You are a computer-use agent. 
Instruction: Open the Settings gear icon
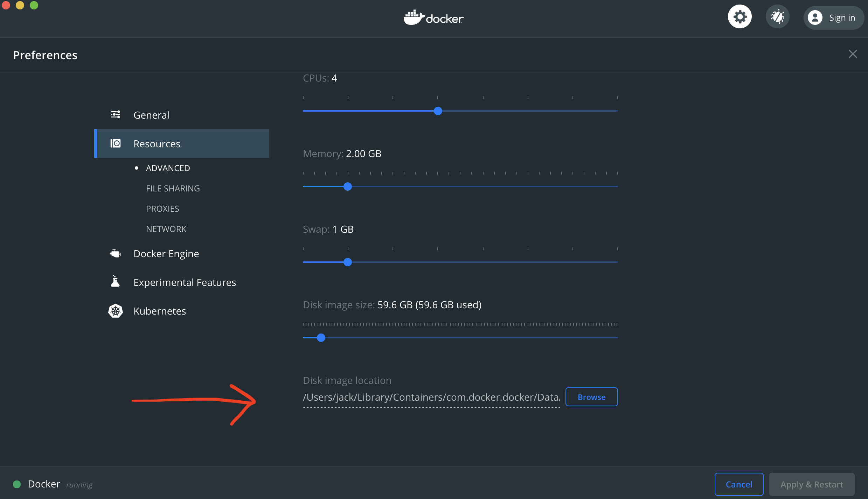coord(739,16)
